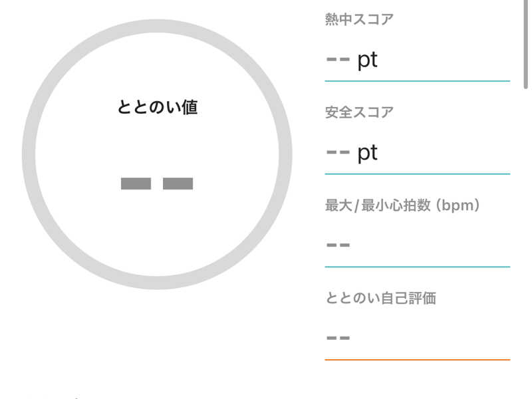Click the 安全スコア heading

click(x=359, y=112)
